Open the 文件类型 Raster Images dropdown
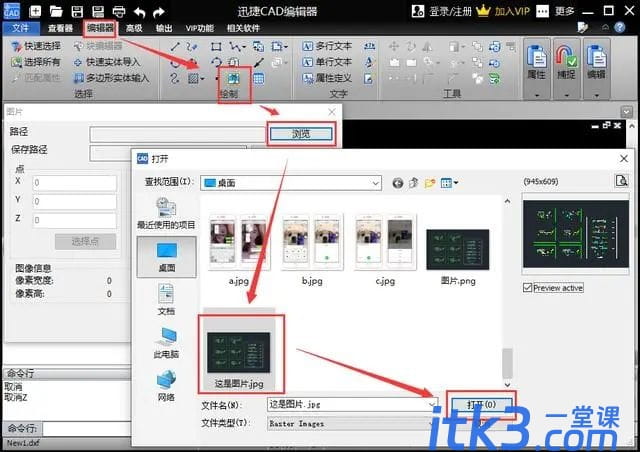 tap(352, 424)
